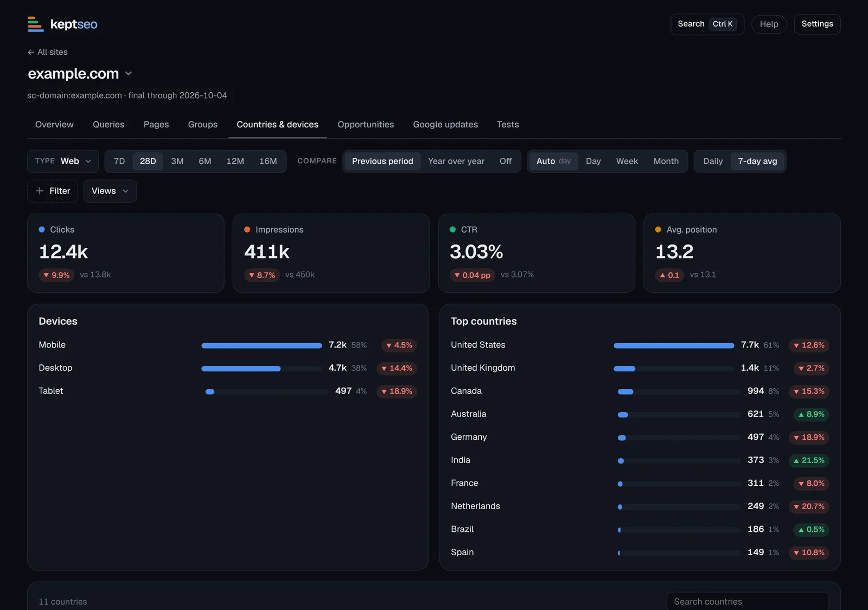
Task: Select the India country row
Action: (640, 460)
